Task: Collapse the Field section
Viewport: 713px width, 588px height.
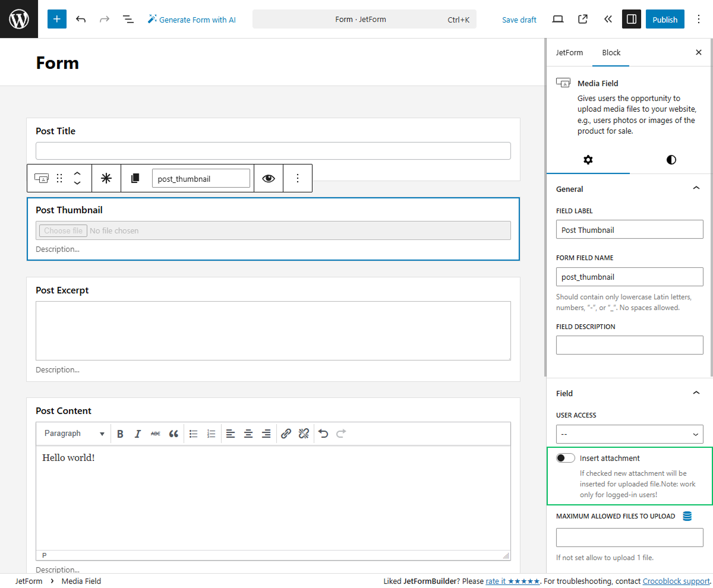Action: point(696,393)
